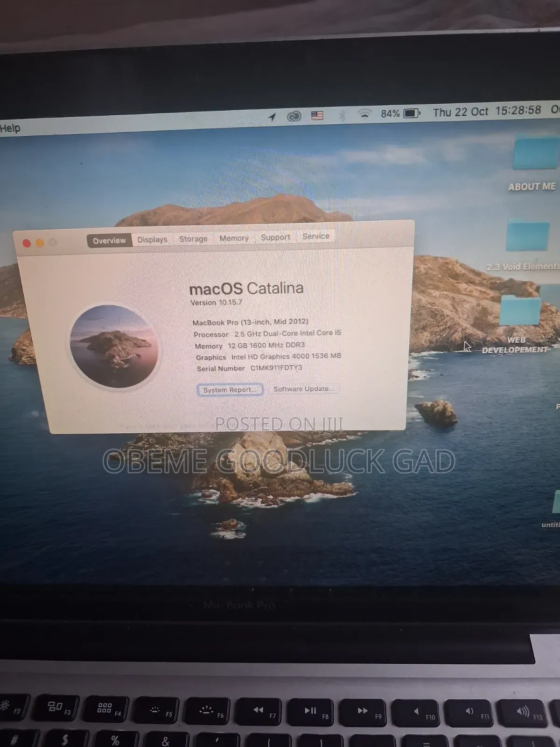Screen dimensions: 560x747
Task: Click the Software Update button
Action: pyautogui.click(x=303, y=389)
